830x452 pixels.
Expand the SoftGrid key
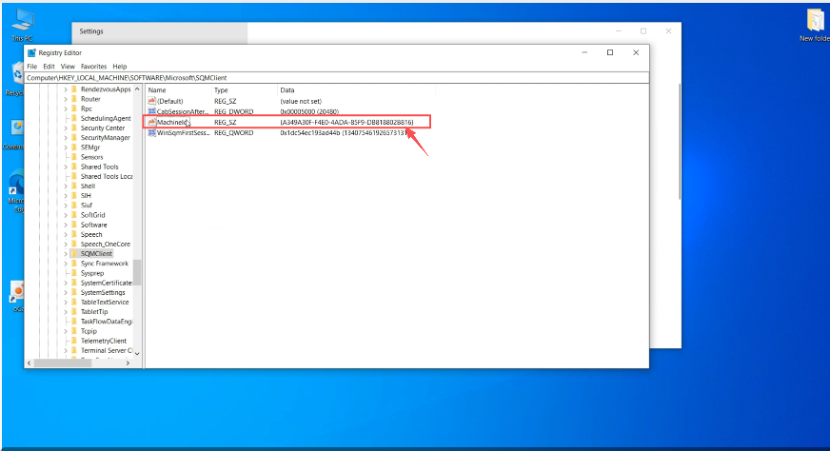pos(66,215)
